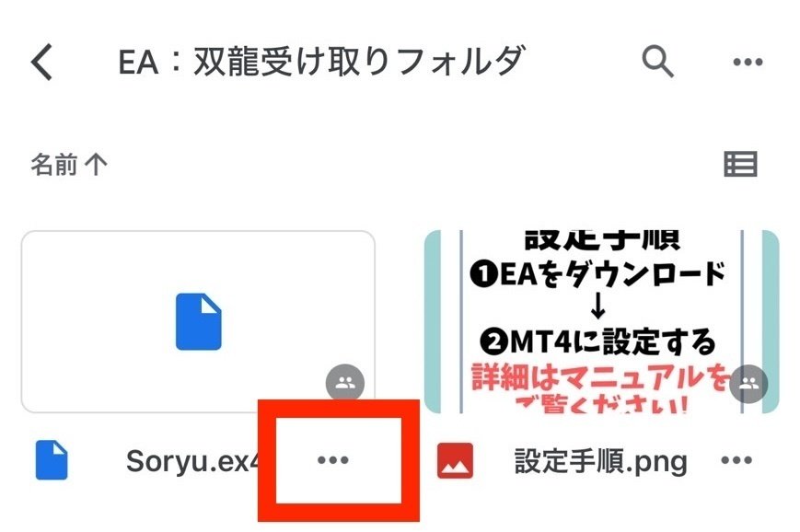Switch to list view layout
The image size is (800, 532).
(x=740, y=164)
